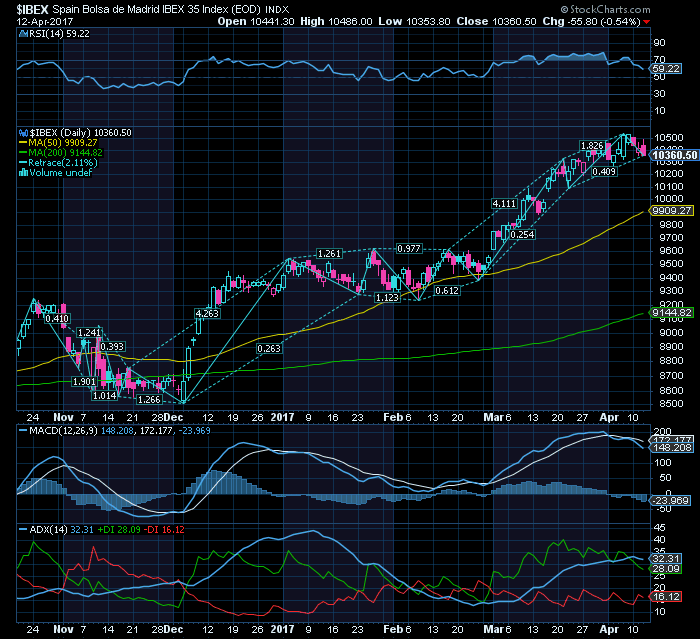700x639 pixels.
Task: Click the Feb label on the bottom date axis under ADX
Action: pos(393,630)
